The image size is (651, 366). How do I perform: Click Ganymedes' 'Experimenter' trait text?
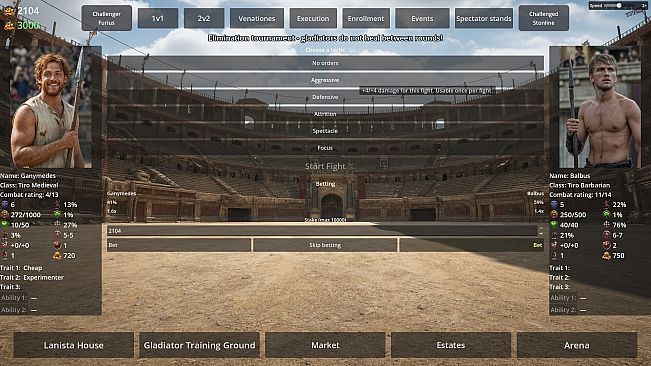point(44,278)
